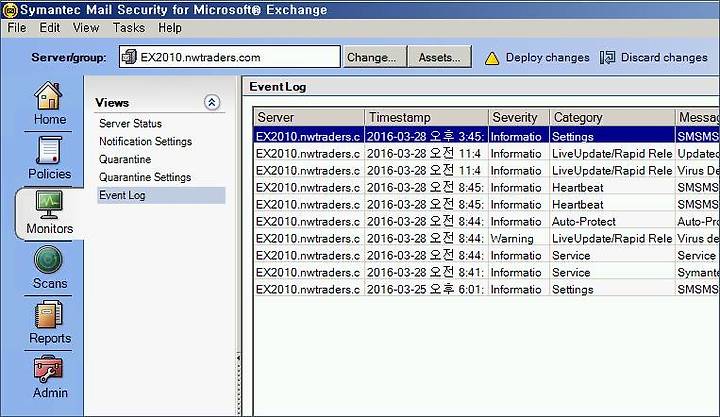Image resolution: width=720 pixels, height=417 pixels.
Task: Select the 8:41 Service event row
Action: pos(487,272)
